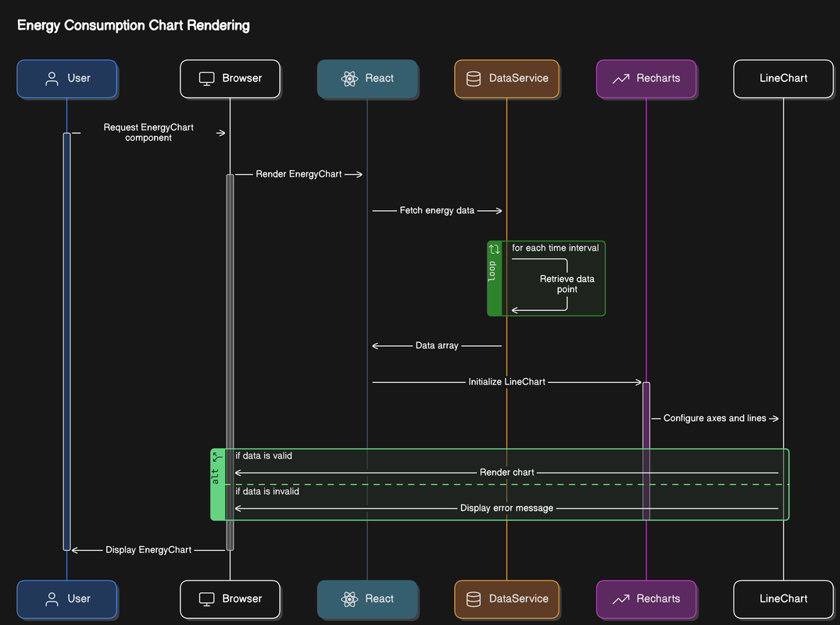Click the Recharts activation bar

[646, 451]
